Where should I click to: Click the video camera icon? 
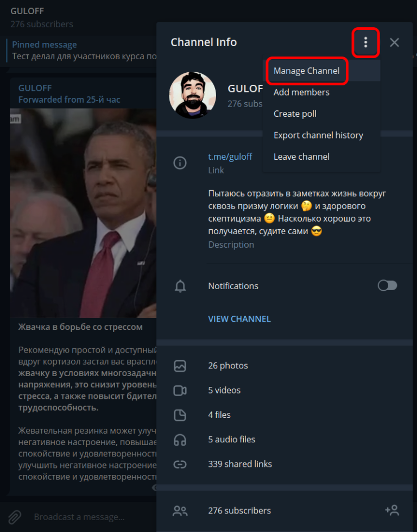click(x=180, y=391)
